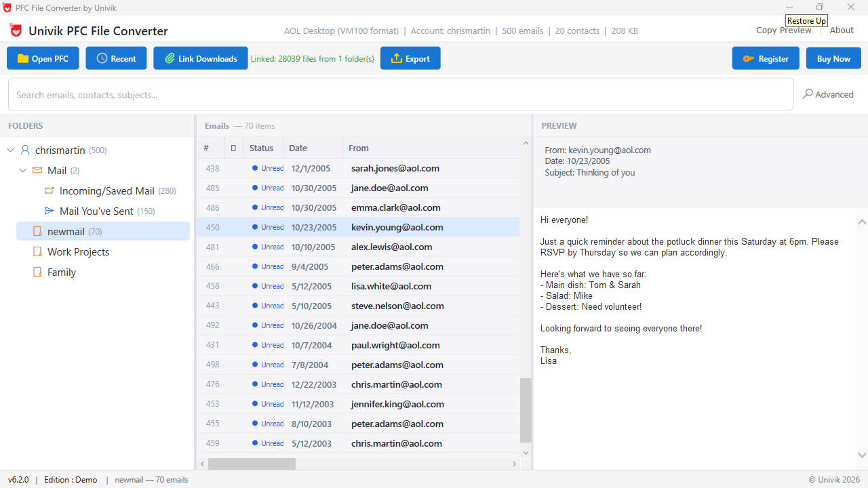The width and height of the screenshot is (868, 488).
Task: Open the About menu
Action: (x=842, y=30)
